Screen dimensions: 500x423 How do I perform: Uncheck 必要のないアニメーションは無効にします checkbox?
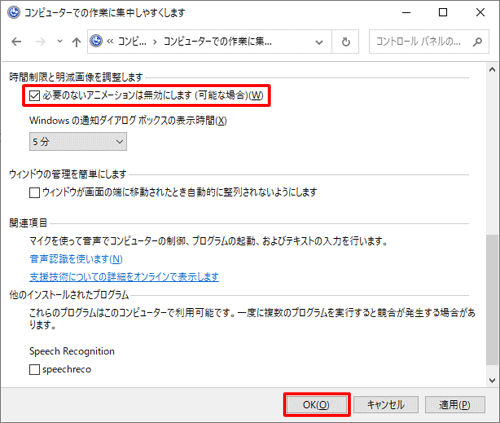[34, 96]
